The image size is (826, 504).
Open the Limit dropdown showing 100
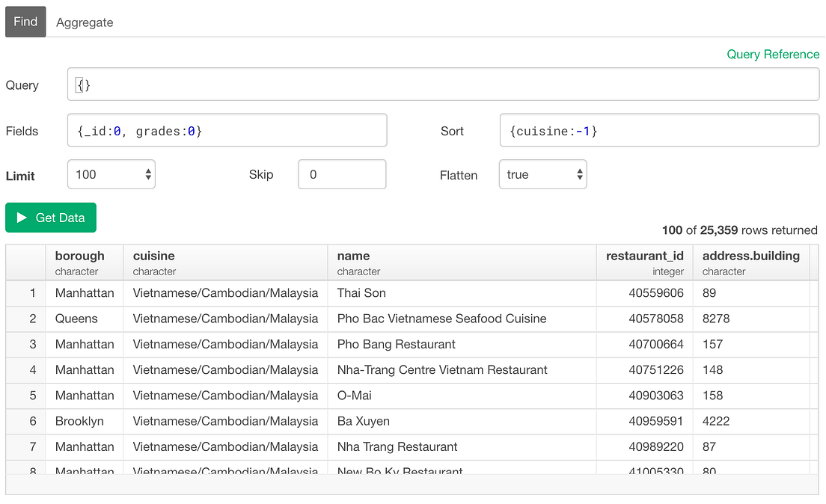coord(111,173)
